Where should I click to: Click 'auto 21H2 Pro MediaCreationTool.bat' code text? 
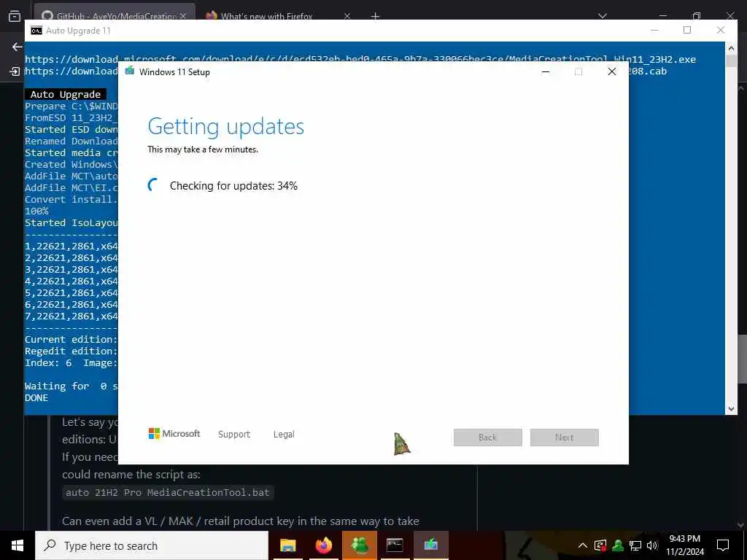168,492
